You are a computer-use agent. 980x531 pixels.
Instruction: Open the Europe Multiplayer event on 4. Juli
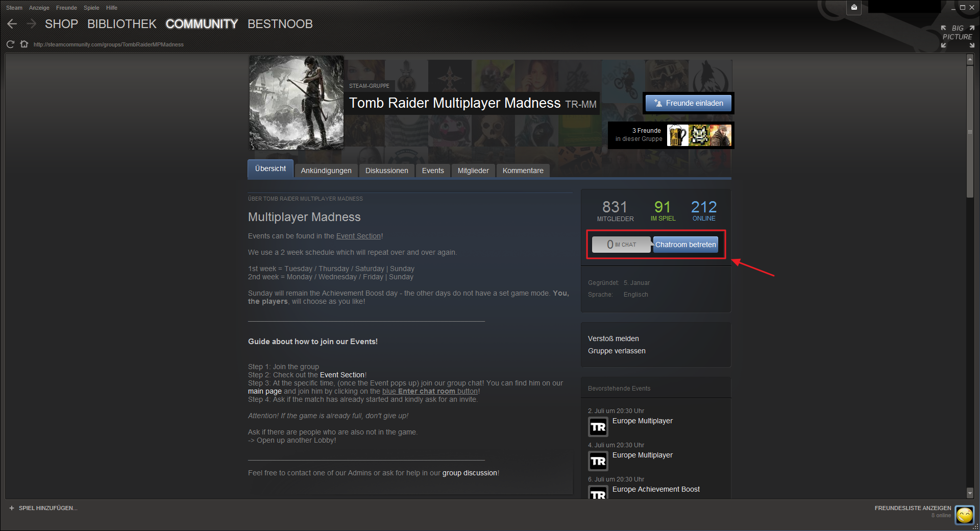click(x=643, y=455)
